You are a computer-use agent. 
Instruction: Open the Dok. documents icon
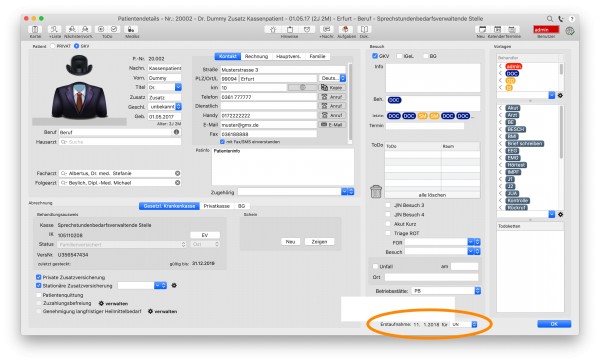[x=364, y=29]
